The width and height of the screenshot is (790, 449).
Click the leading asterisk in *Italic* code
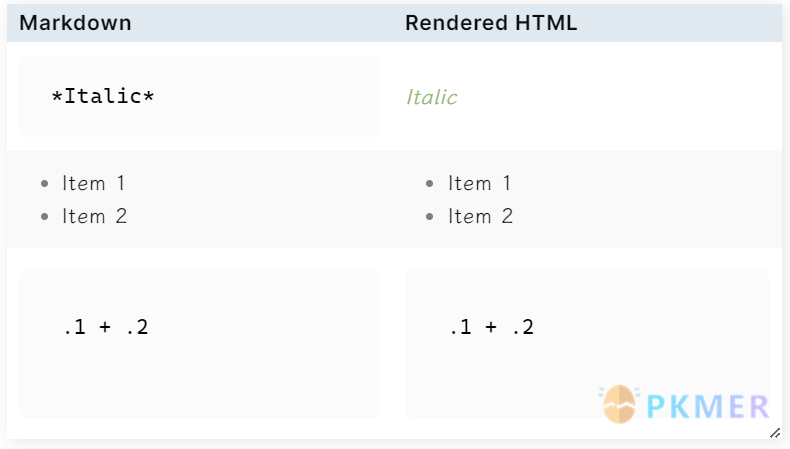coord(57,96)
